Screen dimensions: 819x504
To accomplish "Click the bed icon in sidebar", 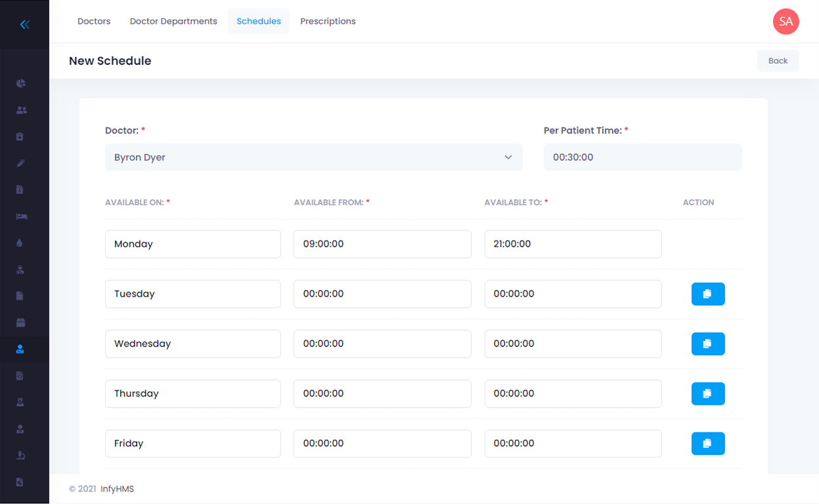I will coord(21,217).
